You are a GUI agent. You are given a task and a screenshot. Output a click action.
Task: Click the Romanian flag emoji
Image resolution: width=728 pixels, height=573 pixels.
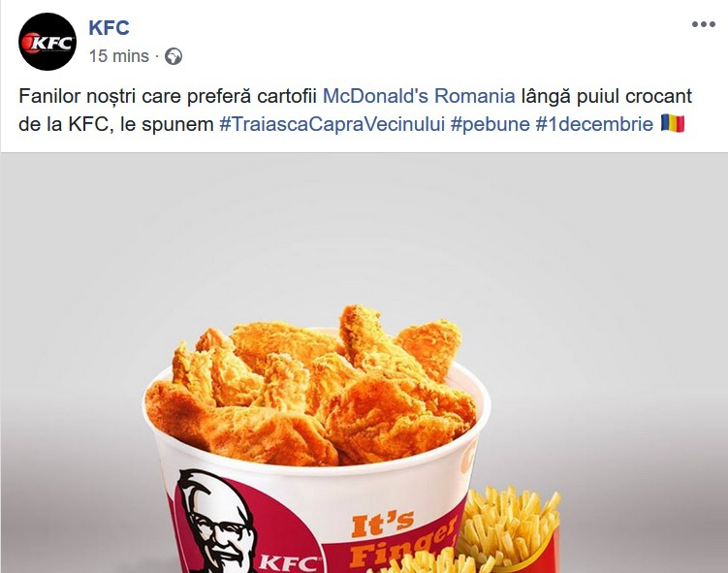(673, 123)
